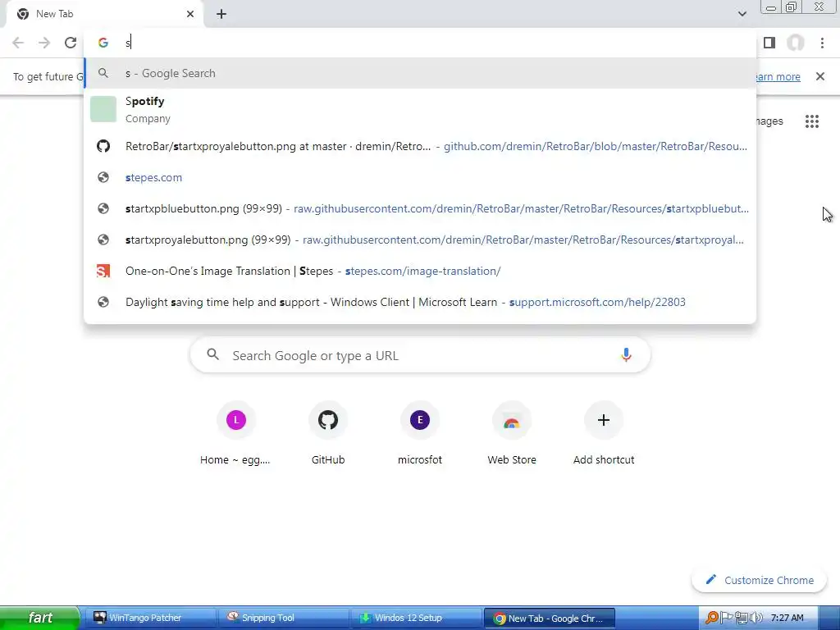Click the browser forward arrow
The width and height of the screenshot is (840, 630).
point(44,43)
